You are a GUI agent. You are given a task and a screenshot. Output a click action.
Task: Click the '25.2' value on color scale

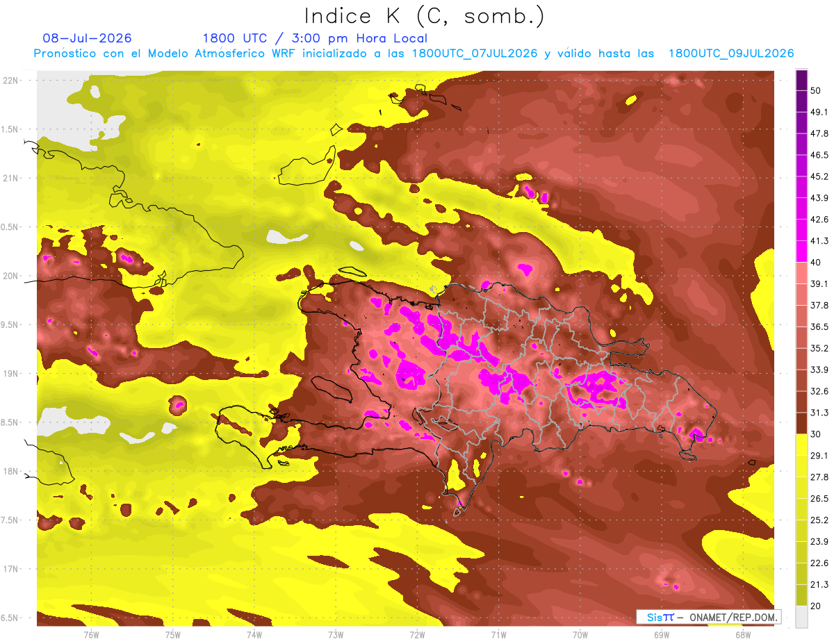click(819, 520)
